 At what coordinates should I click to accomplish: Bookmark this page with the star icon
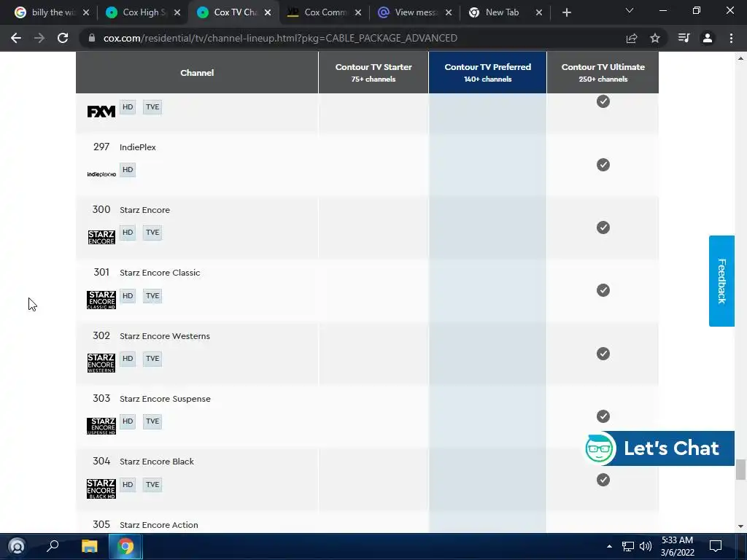coord(655,38)
